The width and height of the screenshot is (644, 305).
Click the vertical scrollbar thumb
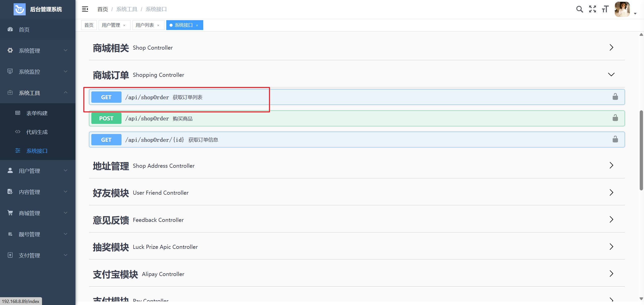(641, 150)
